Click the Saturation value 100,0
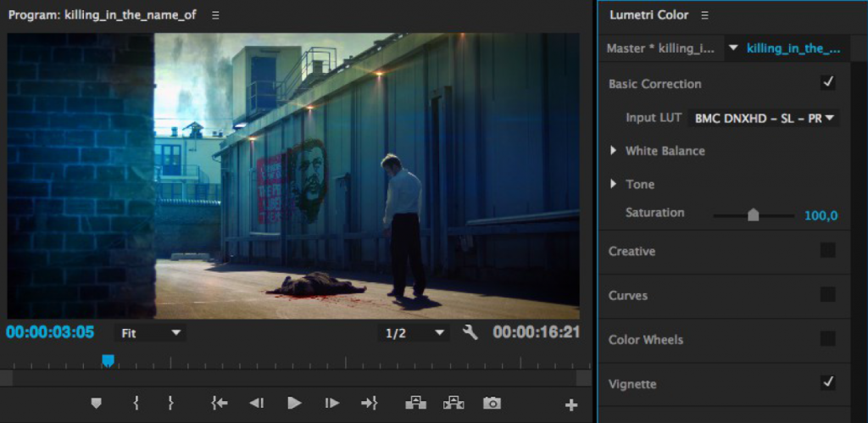 pyautogui.click(x=821, y=215)
